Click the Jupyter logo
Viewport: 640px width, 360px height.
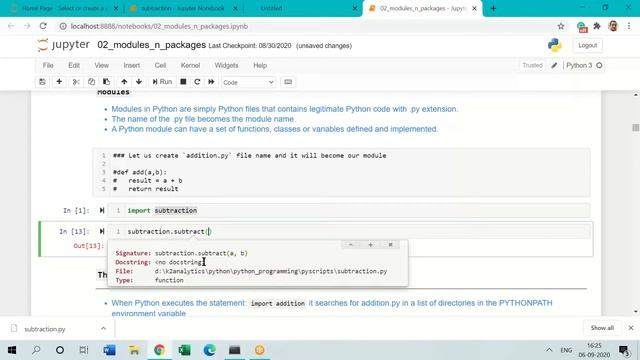[x=64, y=45]
